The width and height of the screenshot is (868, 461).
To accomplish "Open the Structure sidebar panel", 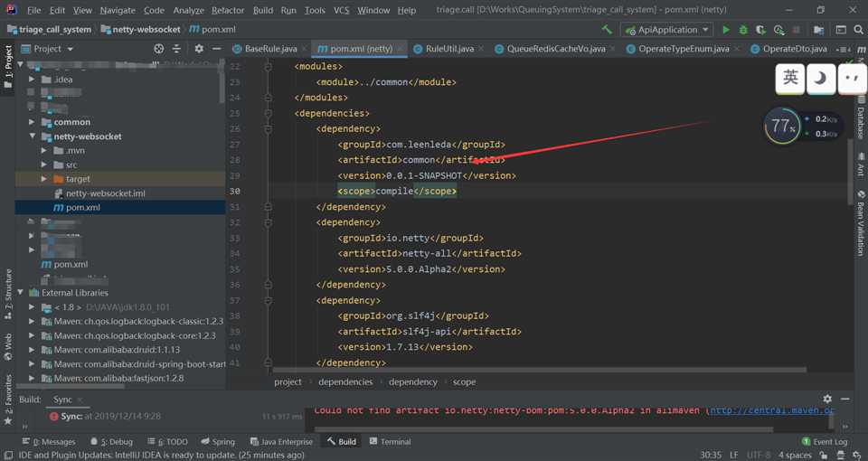I will (8, 294).
